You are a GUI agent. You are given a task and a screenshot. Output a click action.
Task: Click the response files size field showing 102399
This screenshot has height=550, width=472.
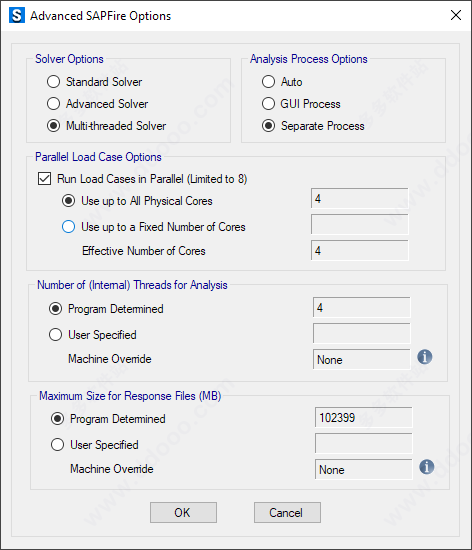point(364,417)
